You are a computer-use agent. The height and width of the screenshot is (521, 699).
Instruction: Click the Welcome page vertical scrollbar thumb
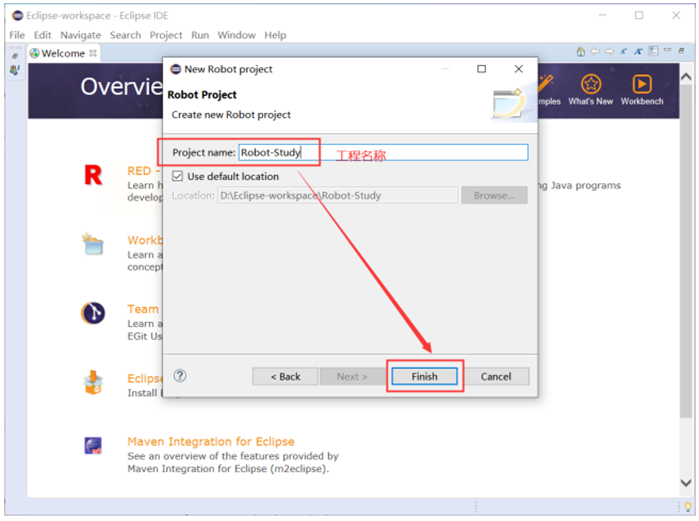coord(686,252)
